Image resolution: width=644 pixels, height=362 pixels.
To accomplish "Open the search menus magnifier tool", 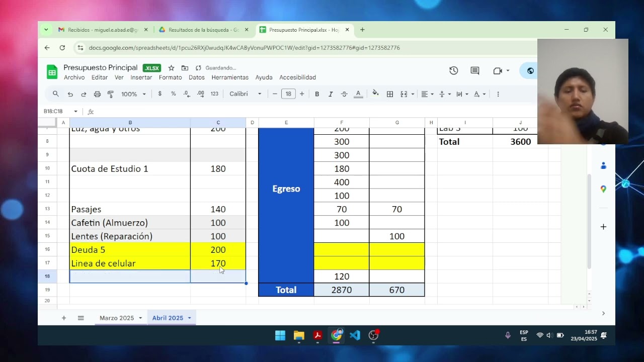I will [56, 94].
